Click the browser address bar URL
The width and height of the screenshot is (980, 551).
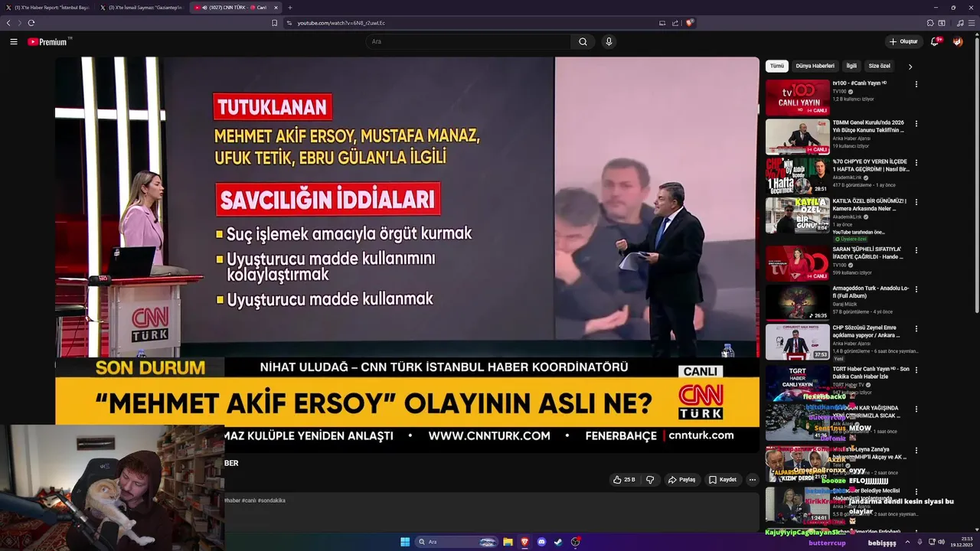tap(341, 23)
